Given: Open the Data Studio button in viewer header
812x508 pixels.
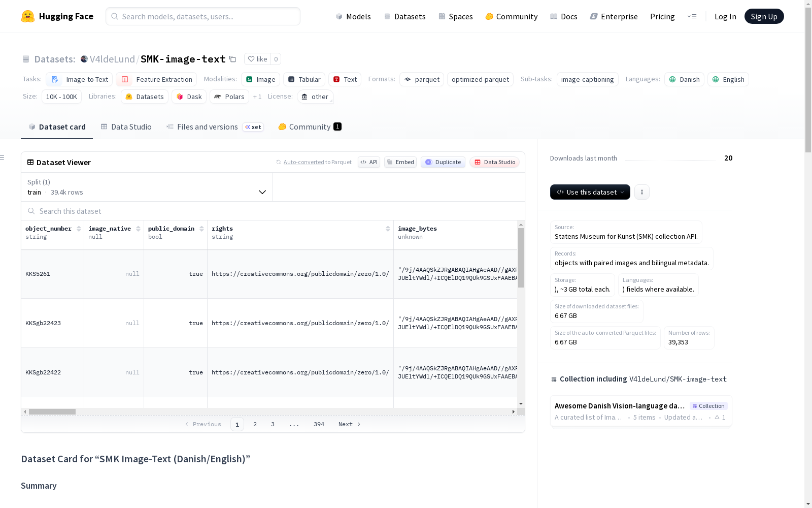Looking at the screenshot, I should 495,162.
